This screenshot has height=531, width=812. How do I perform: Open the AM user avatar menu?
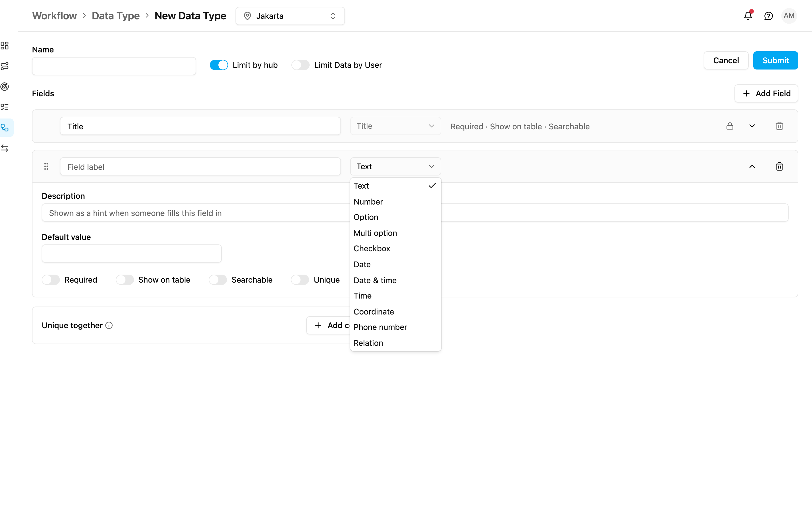(789, 16)
